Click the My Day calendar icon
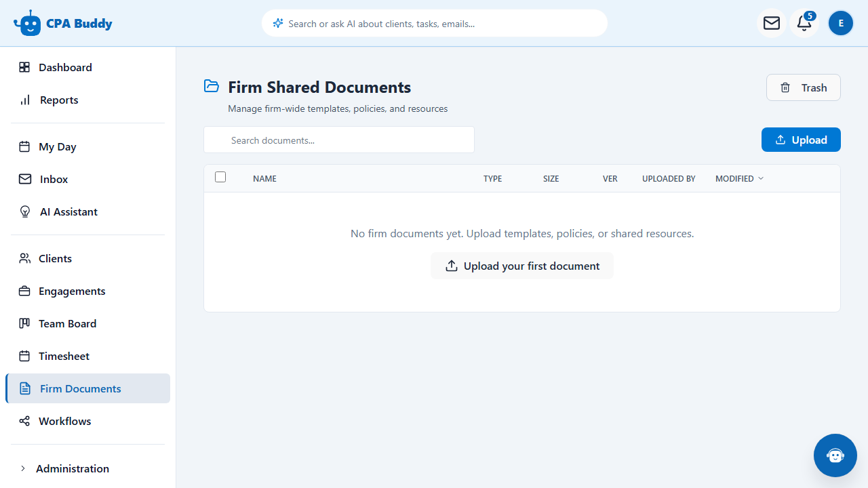Image resolution: width=868 pixels, height=488 pixels. pos(24,146)
